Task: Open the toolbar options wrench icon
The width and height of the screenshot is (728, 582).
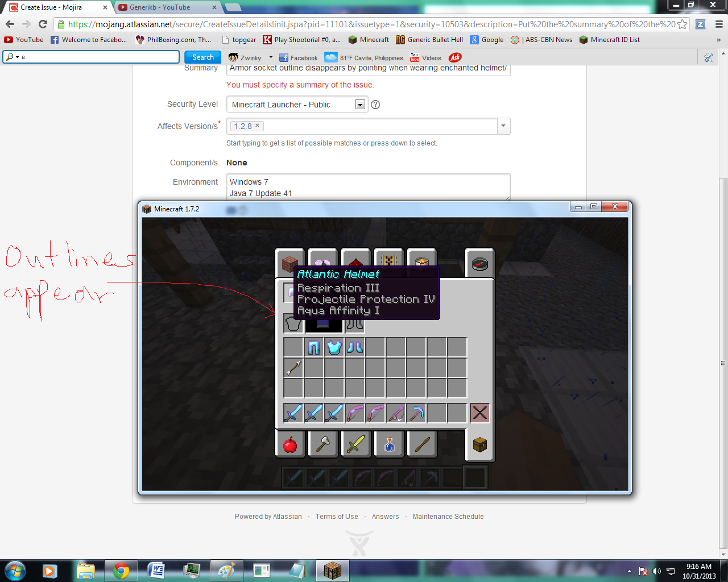Action: coord(709,57)
